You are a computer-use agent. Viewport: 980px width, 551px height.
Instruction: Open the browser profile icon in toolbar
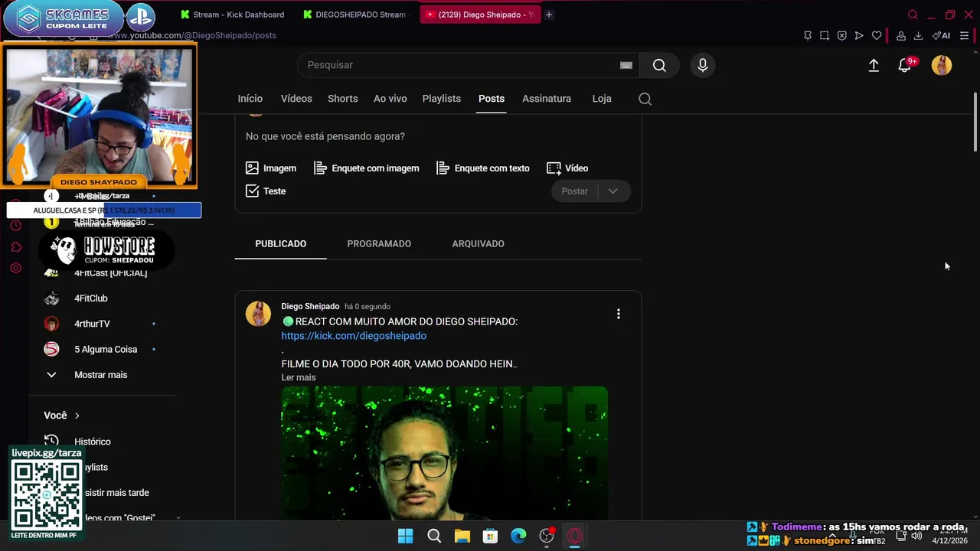[901, 35]
